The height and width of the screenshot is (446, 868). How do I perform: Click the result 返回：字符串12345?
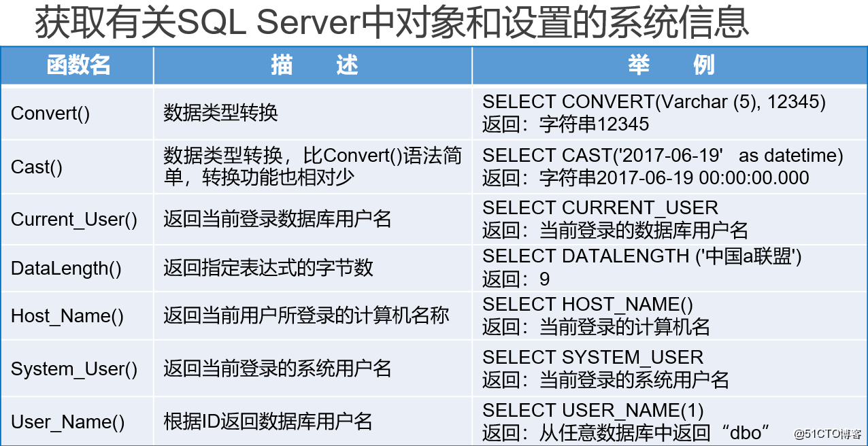pyautogui.click(x=565, y=124)
